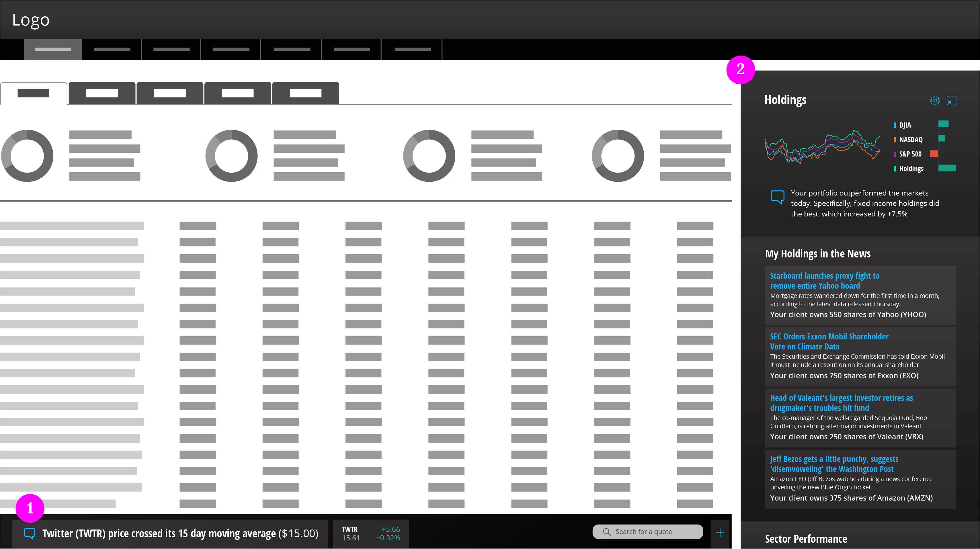
Task: Focus the Search for a quote field
Action: tap(647, 532)
